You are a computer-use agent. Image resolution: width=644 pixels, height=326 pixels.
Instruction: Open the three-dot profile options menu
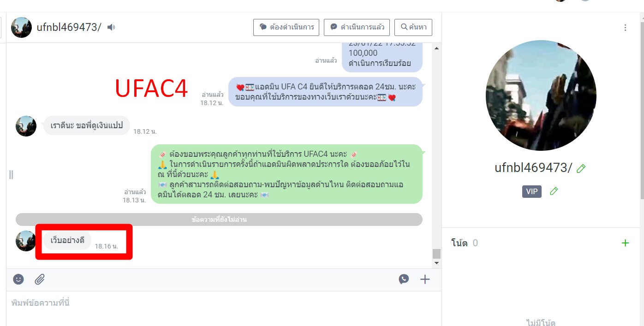(x=625, y=28)
